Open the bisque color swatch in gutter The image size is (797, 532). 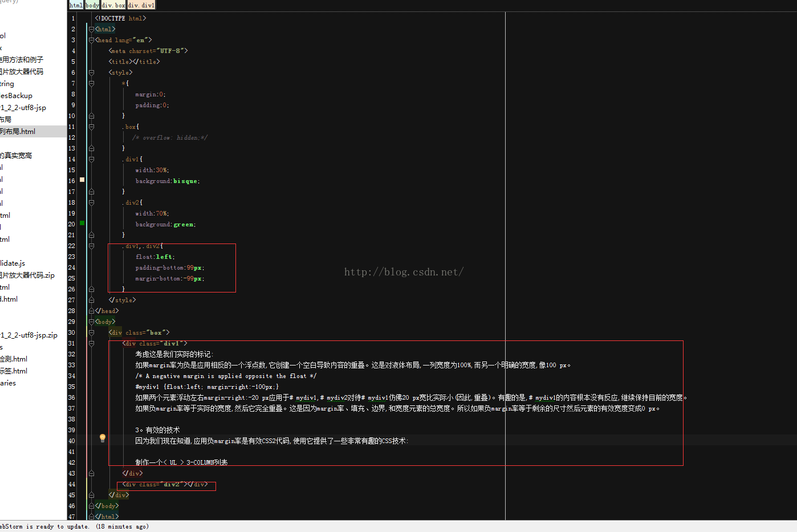(82, 180)
